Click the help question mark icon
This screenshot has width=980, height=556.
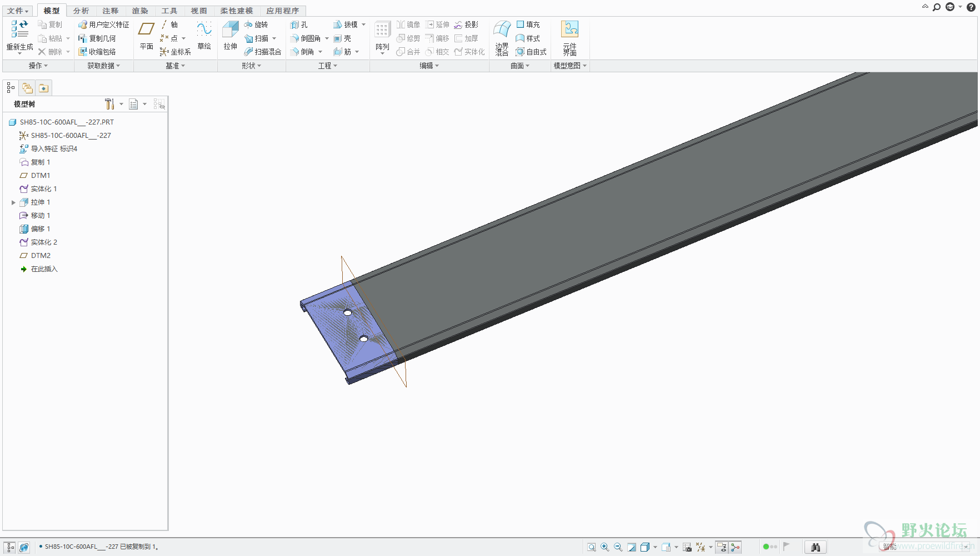coord(971,7)
